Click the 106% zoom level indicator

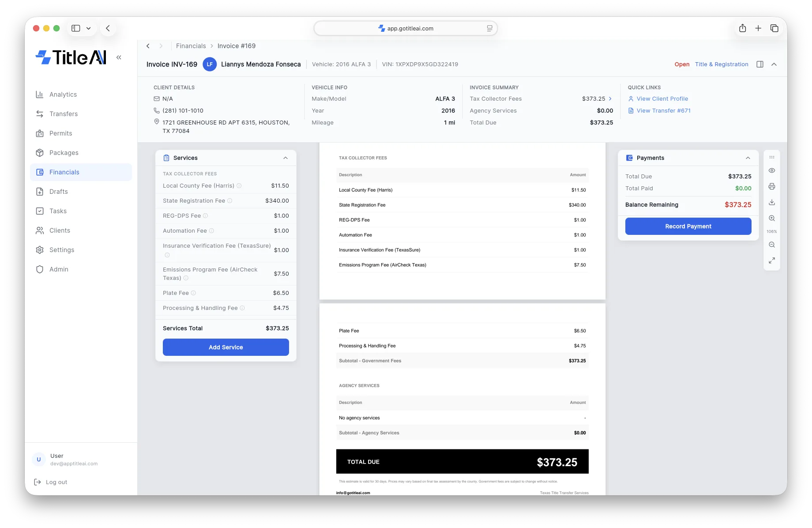tap(772, 231)
